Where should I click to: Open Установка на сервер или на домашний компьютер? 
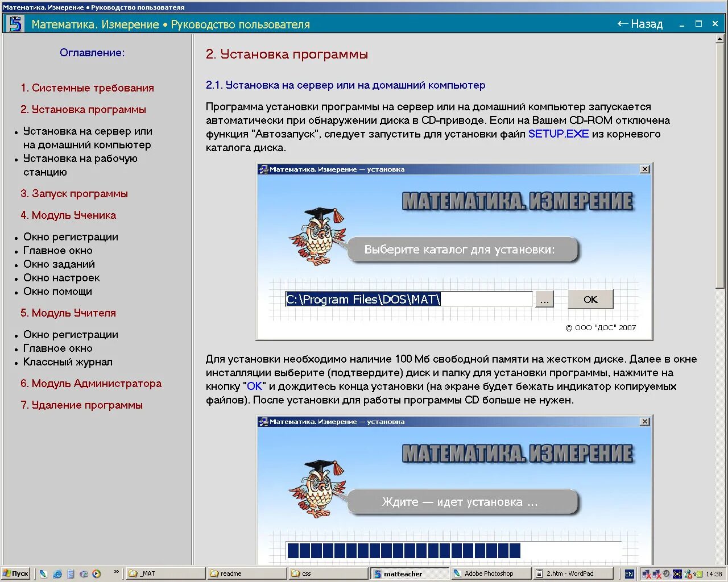pos(88,138)
